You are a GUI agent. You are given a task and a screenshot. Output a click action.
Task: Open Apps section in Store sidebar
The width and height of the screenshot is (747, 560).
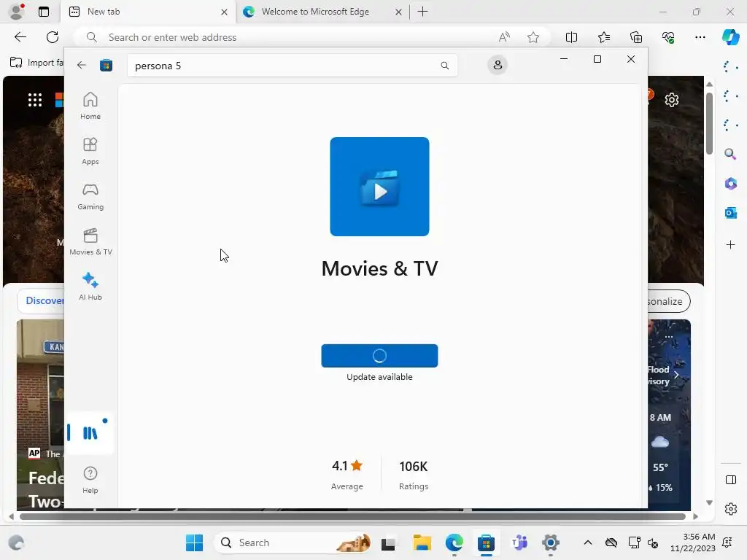pyautogui.click(x=90, y=151)
